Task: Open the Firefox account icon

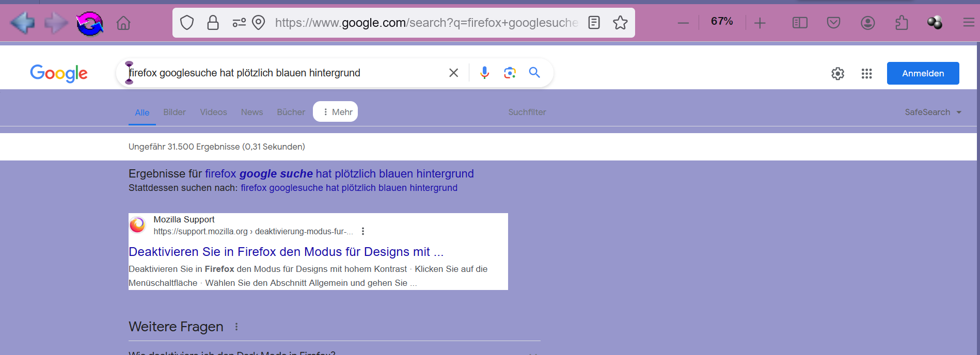Action: (868, 23)
